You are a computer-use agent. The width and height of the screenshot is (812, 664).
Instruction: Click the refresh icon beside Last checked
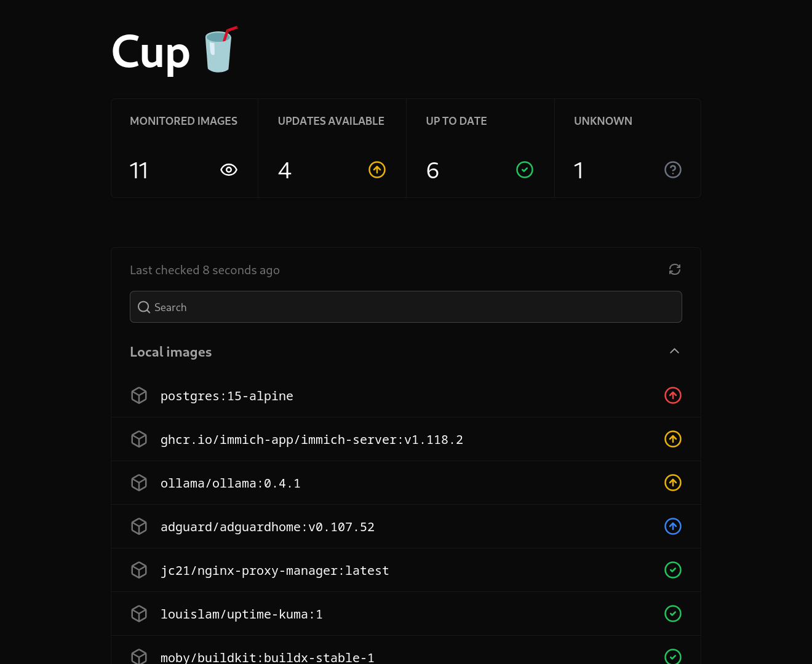(x=674, y=269)
